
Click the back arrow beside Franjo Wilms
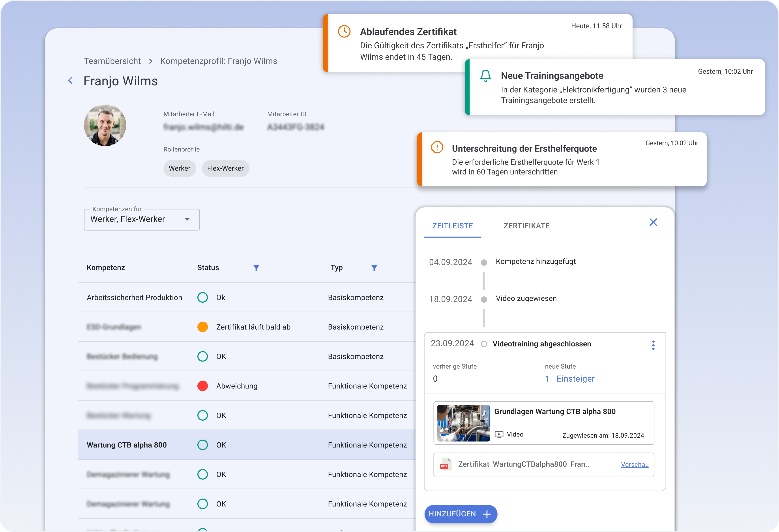[x=70, y=81]
